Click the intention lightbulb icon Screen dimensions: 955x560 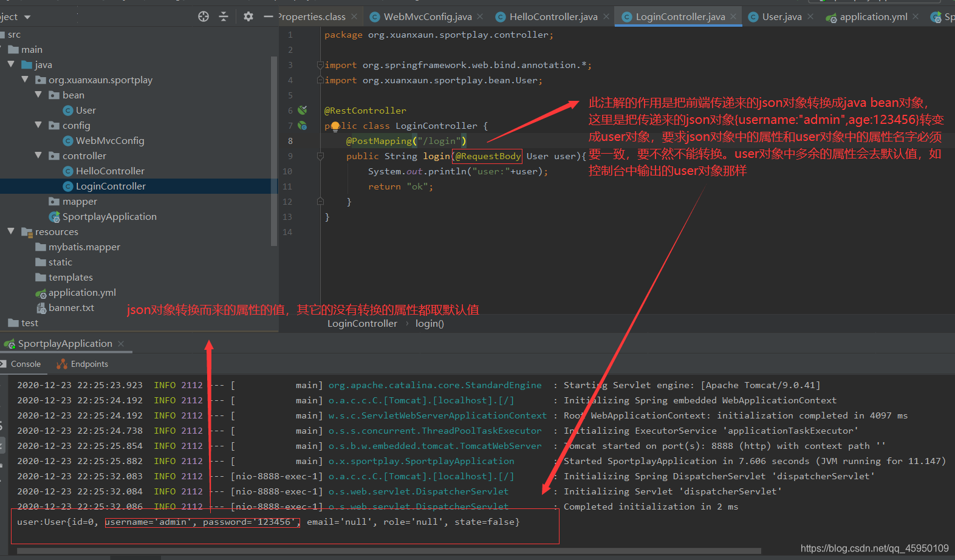click(335, 126)
